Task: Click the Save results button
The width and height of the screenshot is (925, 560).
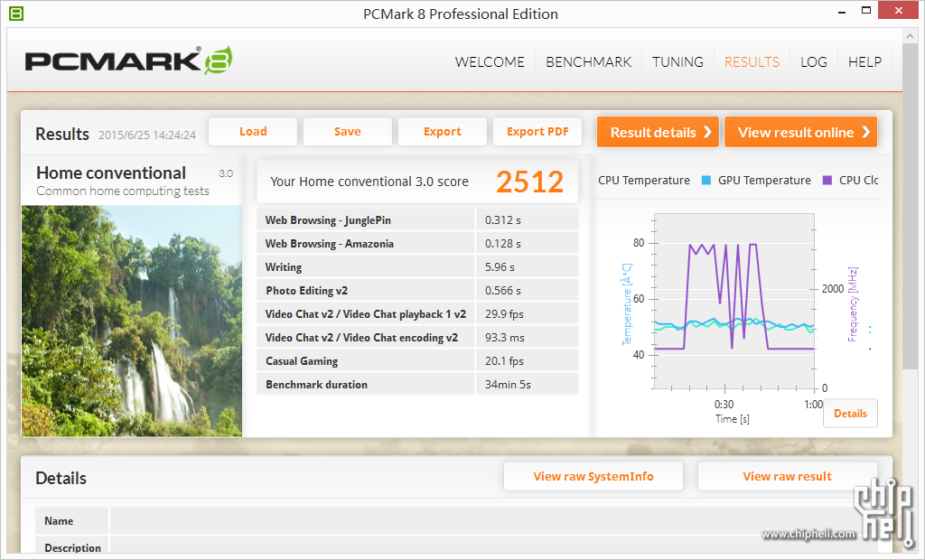Action: tap(348, 132)
